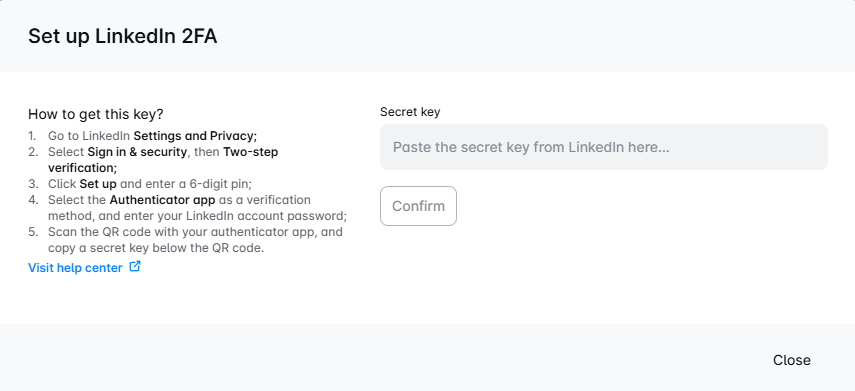Click the bold Two-step verification text

click(163, 159)
